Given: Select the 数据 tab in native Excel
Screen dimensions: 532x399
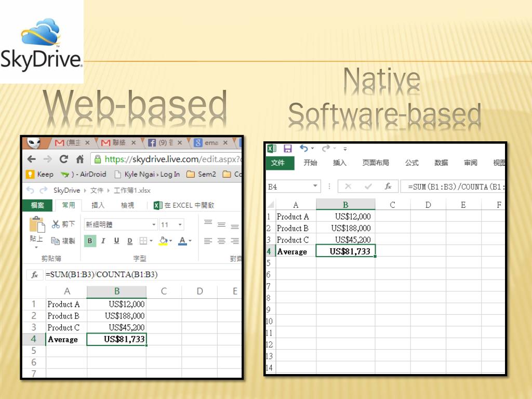Looking at the screenshot, I should (441, 163).
